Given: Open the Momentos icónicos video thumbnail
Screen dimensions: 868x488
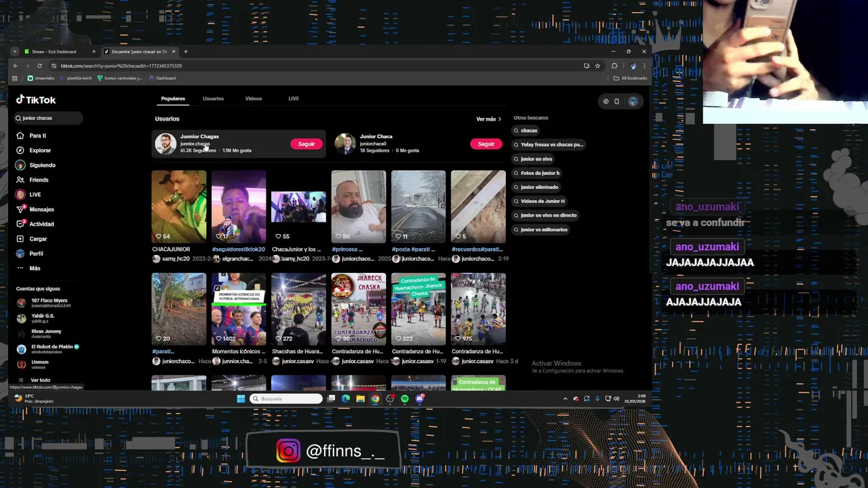Looking at the screenshot, I should point(239,309).
